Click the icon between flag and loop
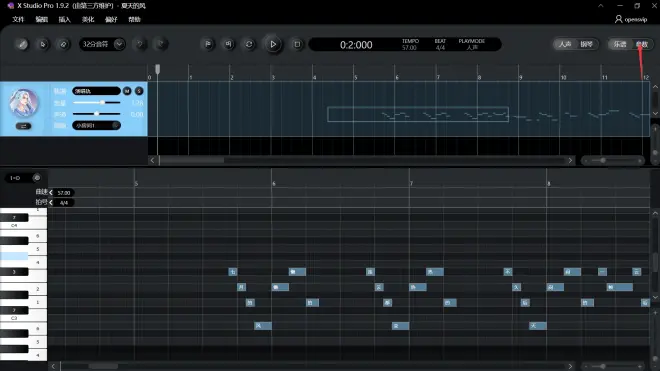The image size is (660, 371). (x=229, y=44)
